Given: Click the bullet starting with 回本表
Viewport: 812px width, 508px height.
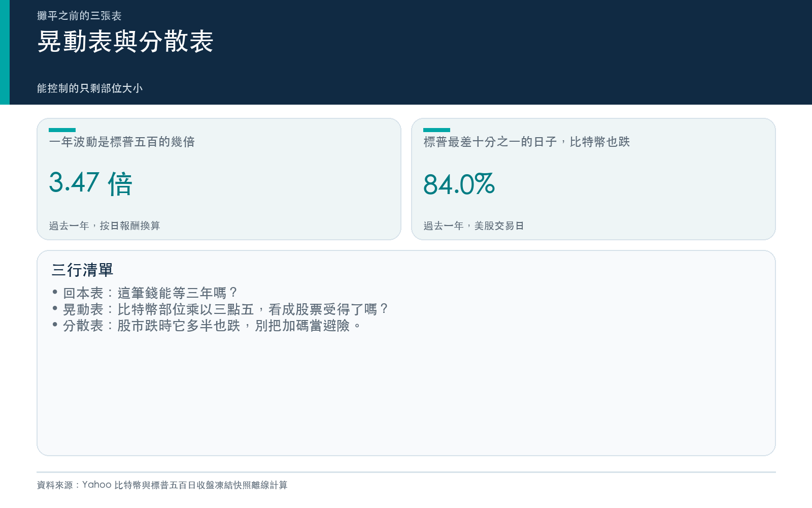Looking at the screenshot, I should coord(145,293).
